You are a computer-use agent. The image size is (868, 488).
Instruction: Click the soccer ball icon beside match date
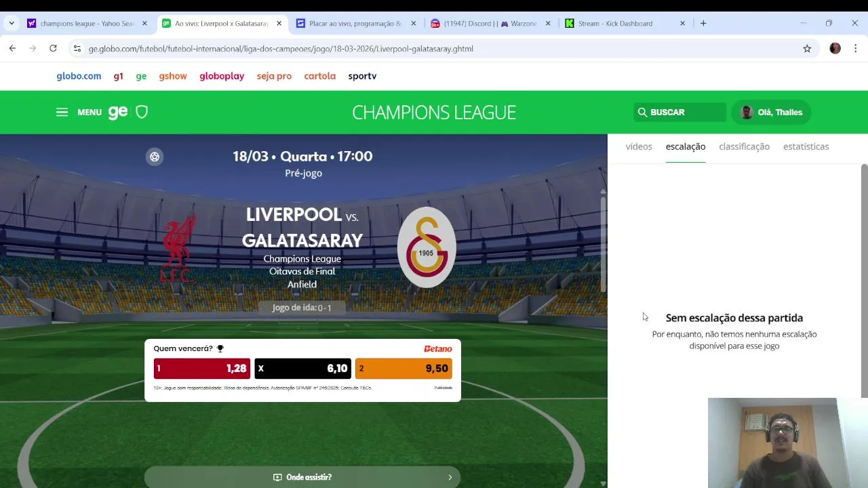155,157
